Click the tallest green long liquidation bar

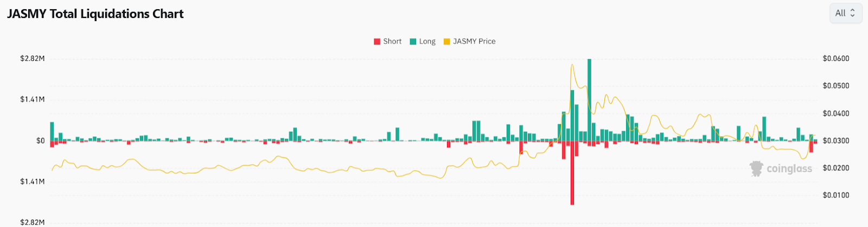click(x=589, y=100)
